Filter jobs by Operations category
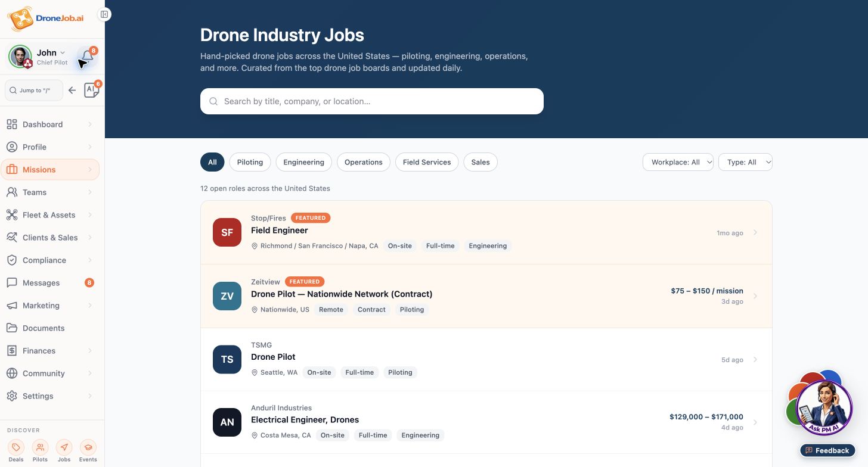The image size is (868, 467). coord(364,162)
